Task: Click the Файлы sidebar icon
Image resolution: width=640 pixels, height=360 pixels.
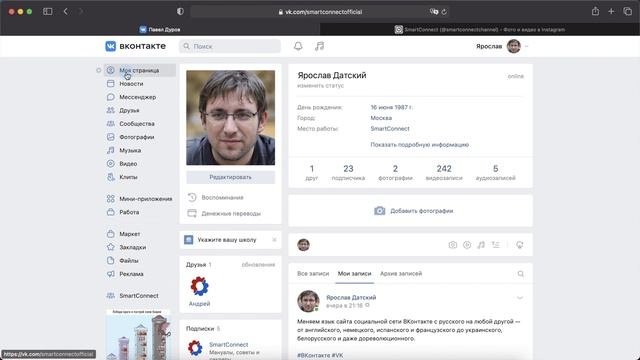Action: [111, 260]
